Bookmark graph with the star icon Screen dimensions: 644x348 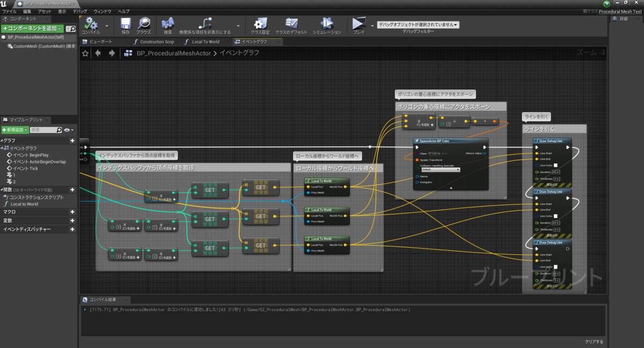85,53
